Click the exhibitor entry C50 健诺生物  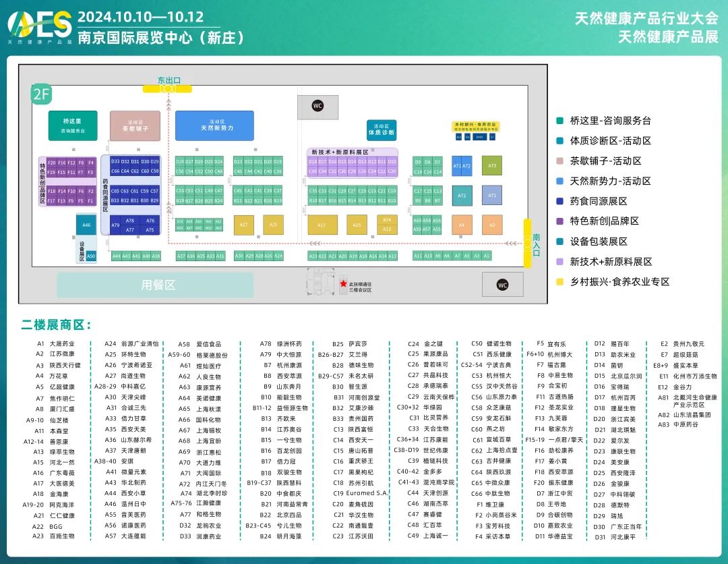click(491, 344)
